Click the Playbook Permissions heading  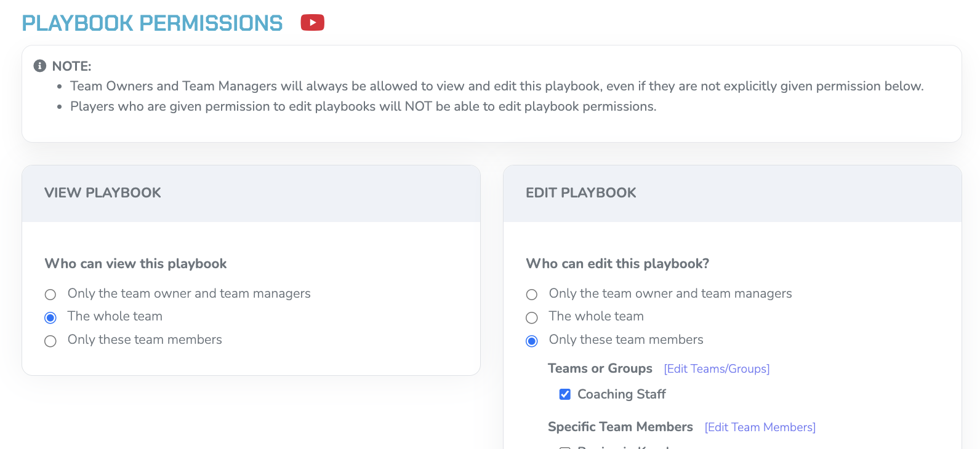[152, 23]
